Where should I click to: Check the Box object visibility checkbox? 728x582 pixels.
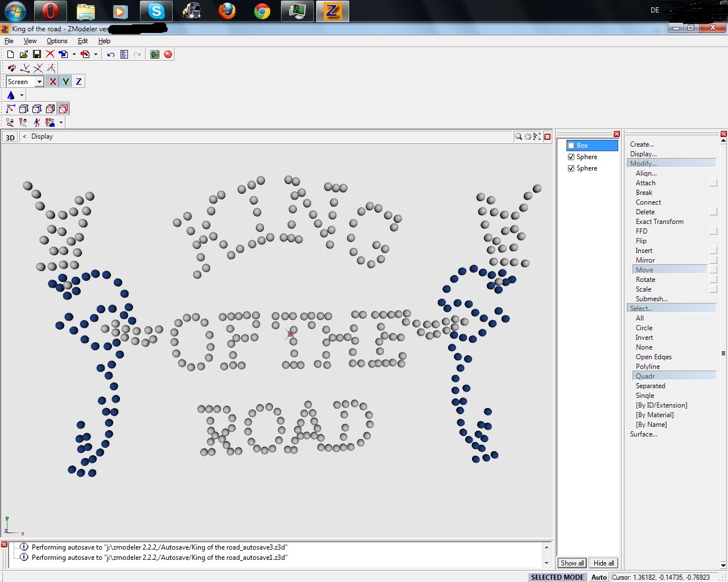(571, 145)
